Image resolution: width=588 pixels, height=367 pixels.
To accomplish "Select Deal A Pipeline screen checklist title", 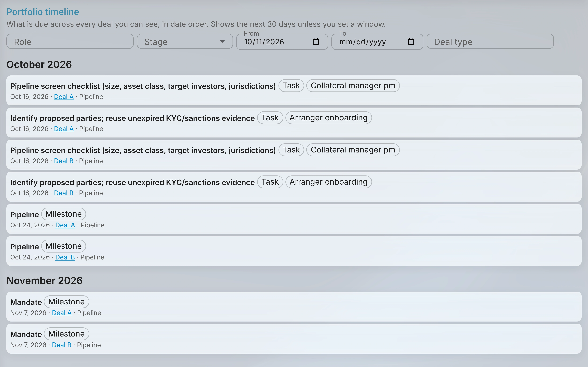I will pos(143,86).
